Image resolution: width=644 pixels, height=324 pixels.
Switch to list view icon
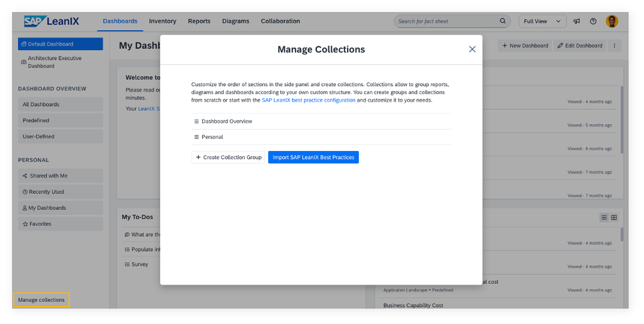(x=604, y=218)
